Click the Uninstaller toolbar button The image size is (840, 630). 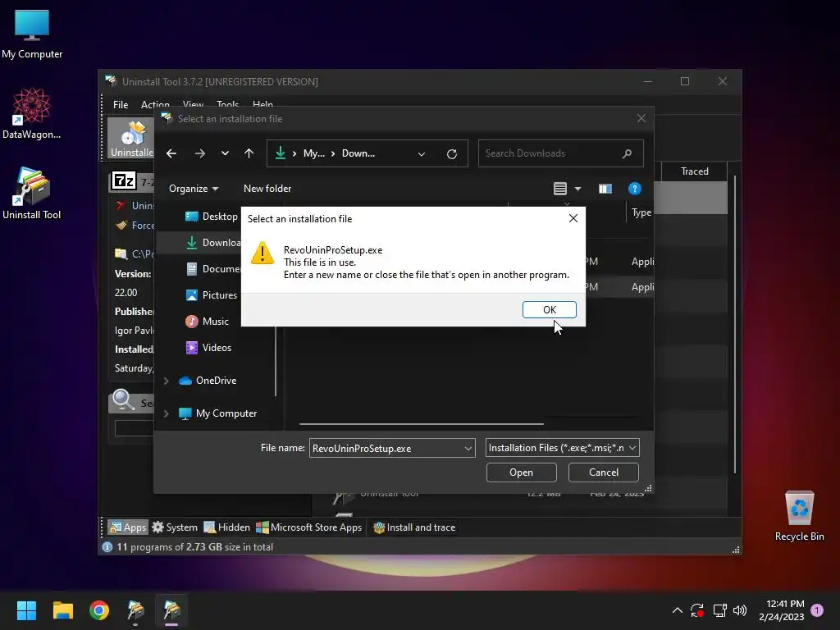131,138
